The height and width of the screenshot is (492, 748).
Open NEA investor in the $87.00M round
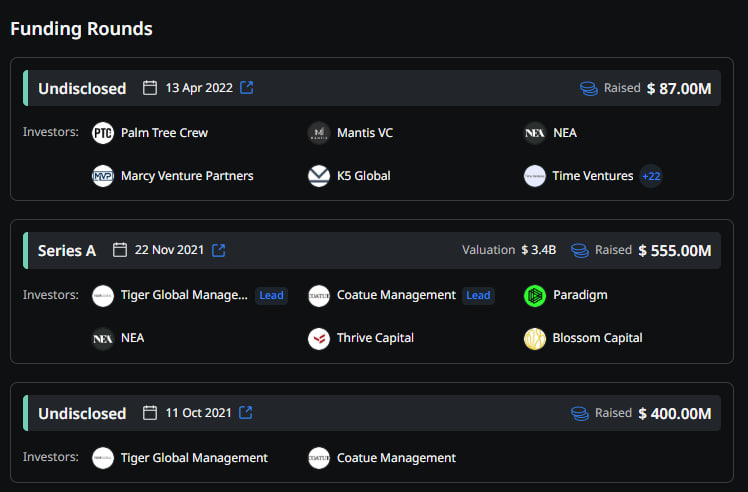(564, 133)
